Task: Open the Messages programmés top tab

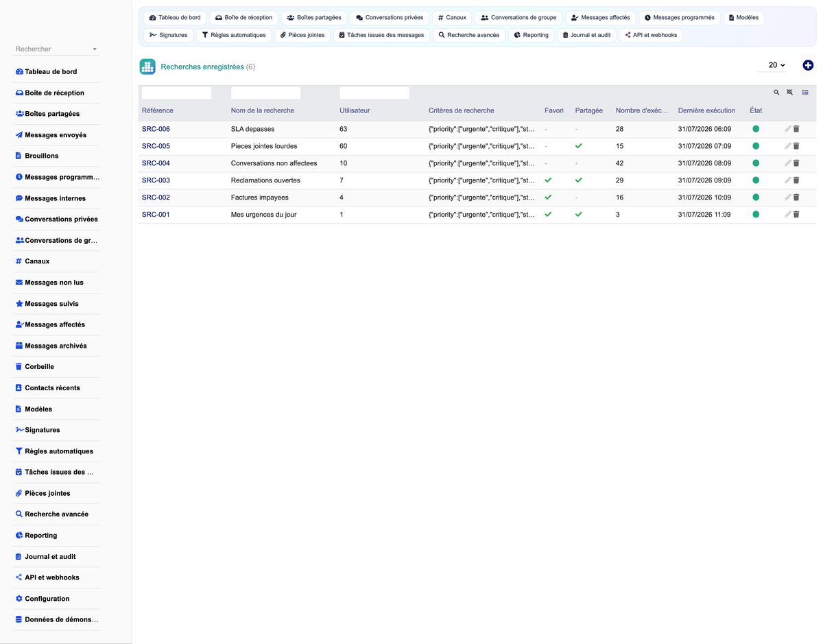Action: (679, 18)
